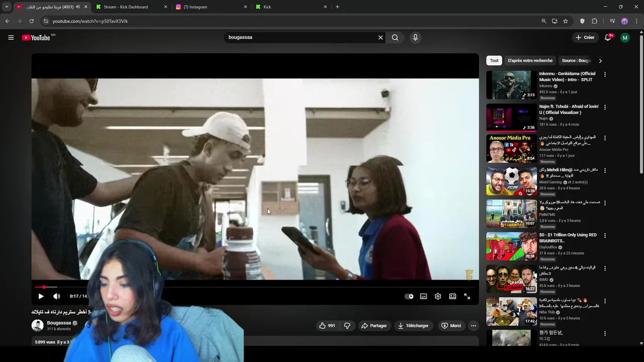Seek along the red video progress bar
Image resolution: width=644 pixels, height=362 pixels.
point(255,287)
